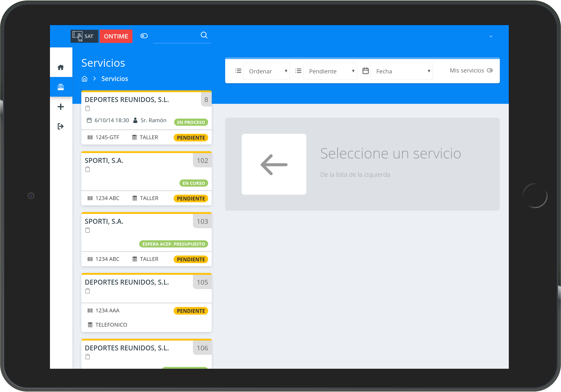Expand the top-right chevron user menu
Screen dimensions: 561x392
point(491,37)
